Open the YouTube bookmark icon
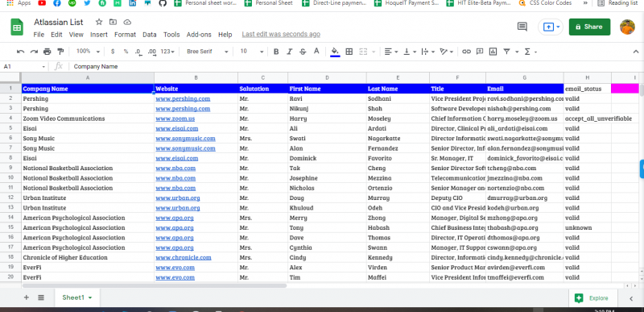644x312 pixels. pyautogui.click(x=42, y=3)
